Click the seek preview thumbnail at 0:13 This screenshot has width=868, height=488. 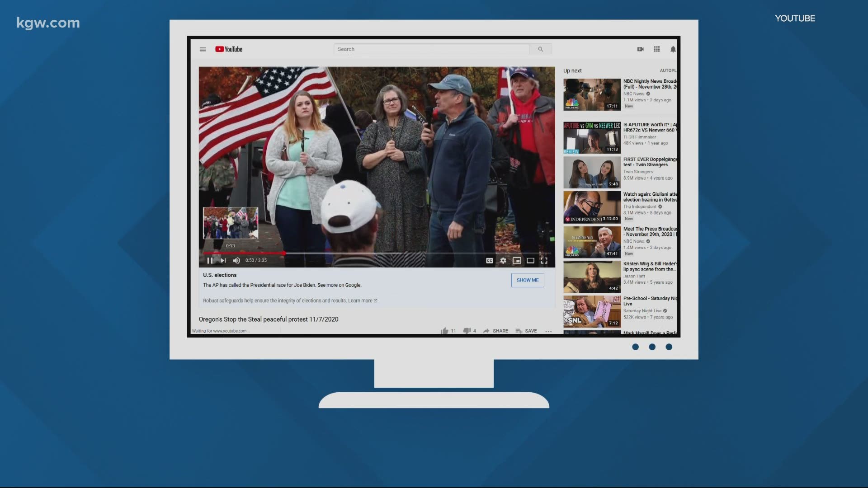(x=231, y=223)
